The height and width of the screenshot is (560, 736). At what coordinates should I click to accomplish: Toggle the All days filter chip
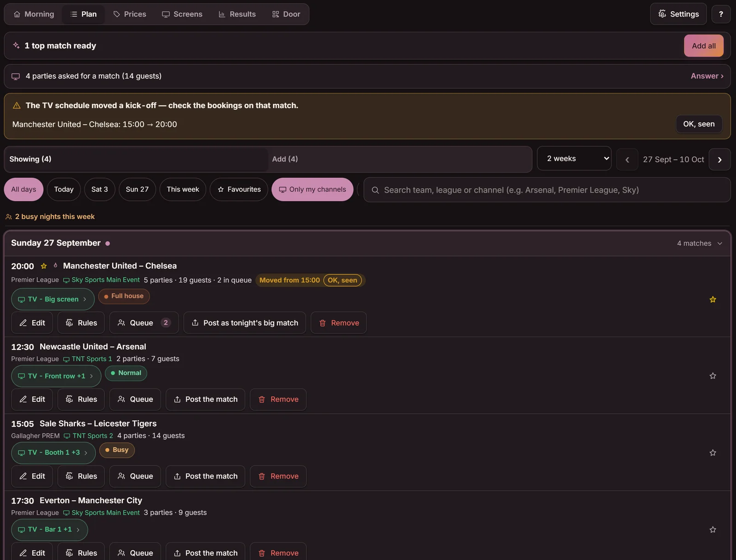pos(23,189)
